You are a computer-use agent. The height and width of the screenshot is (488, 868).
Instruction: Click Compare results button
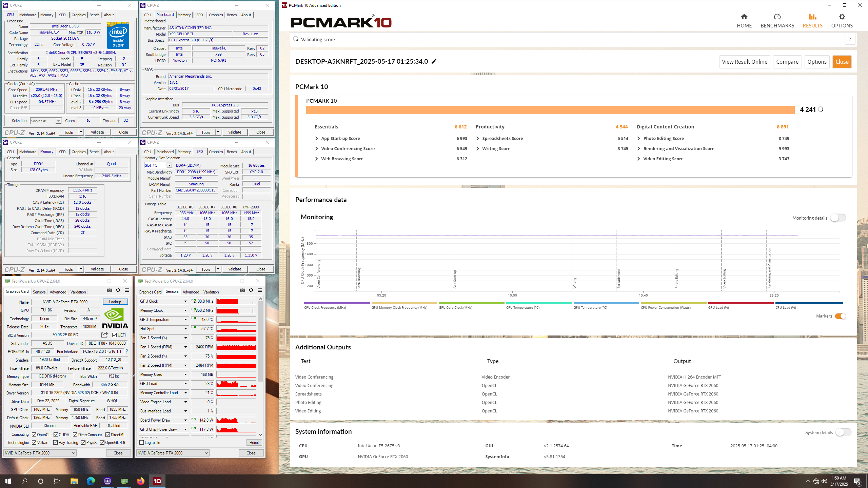coord(787,62)
